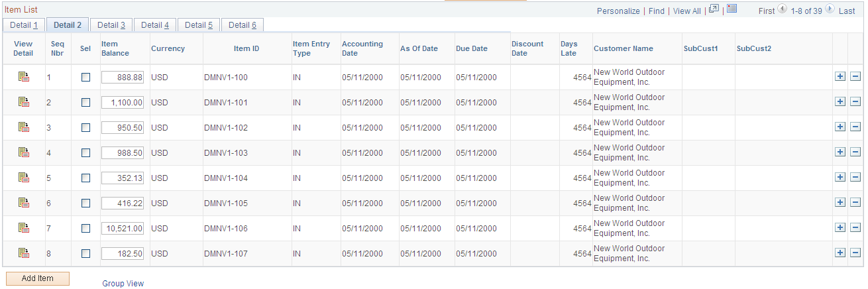This screenshot has height=289, width=868.
Task: Click View All link in grid header
Action: point(687,11)
